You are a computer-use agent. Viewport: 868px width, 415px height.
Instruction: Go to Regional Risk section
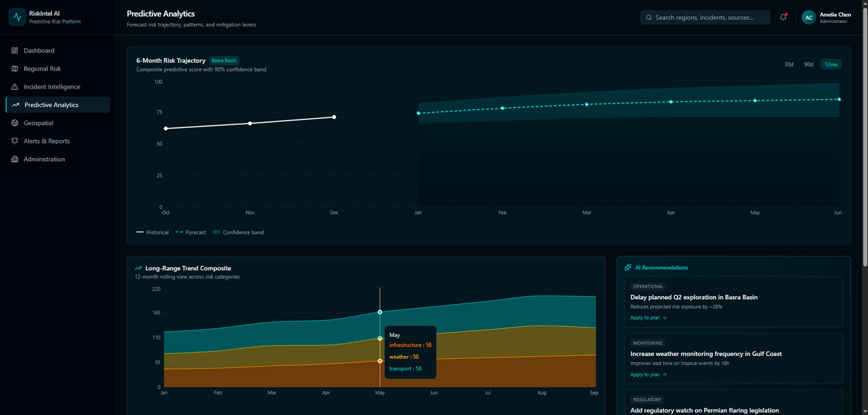click(x=58, y=69)
